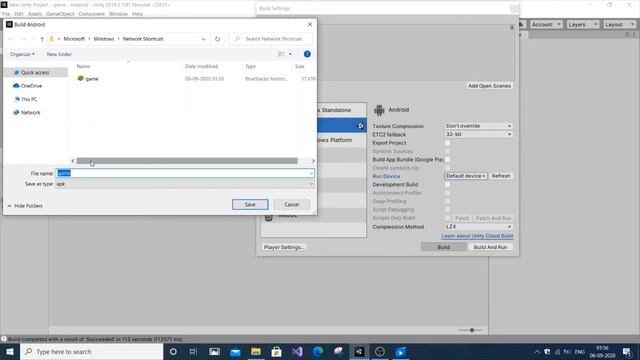Open the Save as type dropdown

(185, 184)
